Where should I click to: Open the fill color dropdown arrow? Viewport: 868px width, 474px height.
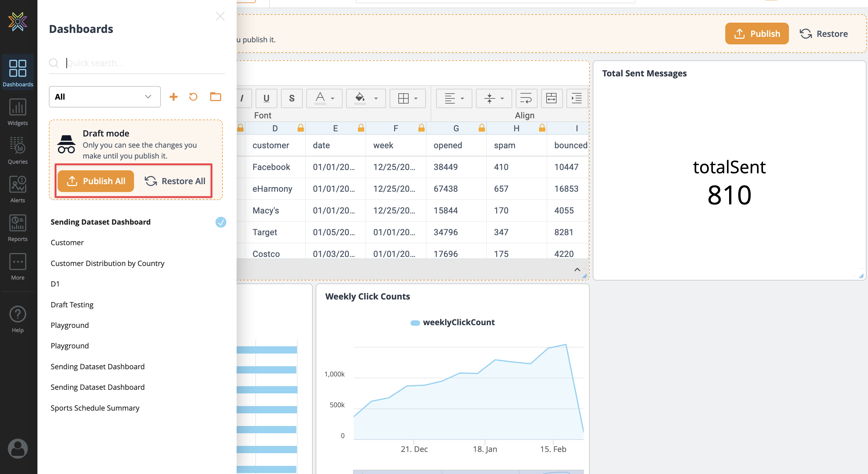376,98
